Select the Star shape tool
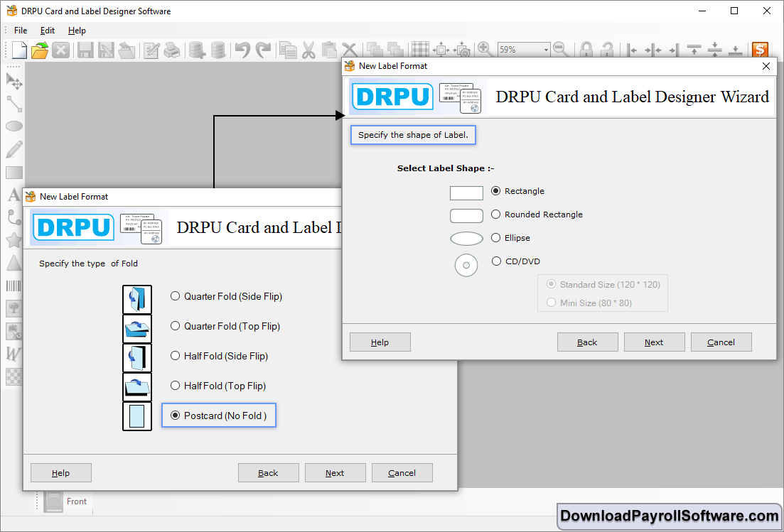 coord(14,240)
